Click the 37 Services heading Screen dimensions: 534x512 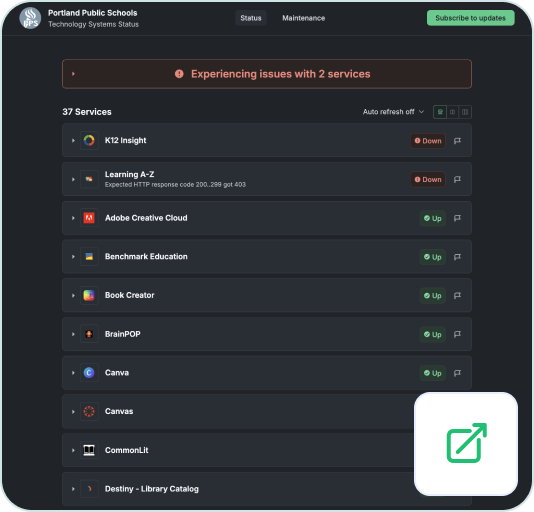point(87,112)
